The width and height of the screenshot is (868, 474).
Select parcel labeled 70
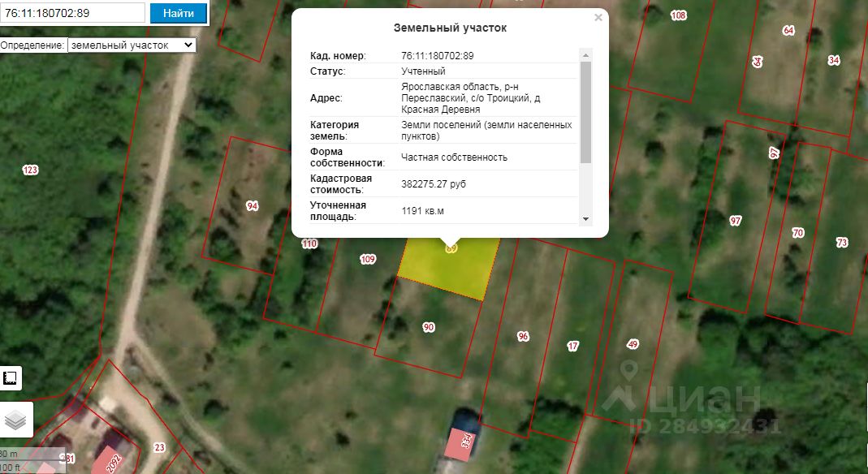coord(797,233)
